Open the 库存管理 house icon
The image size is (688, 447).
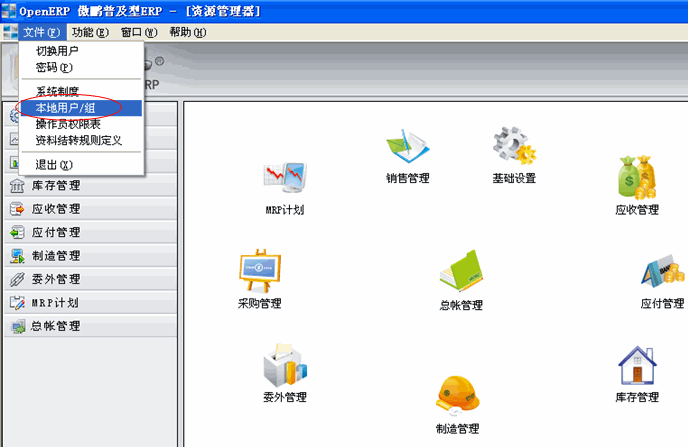coord(637,365)
